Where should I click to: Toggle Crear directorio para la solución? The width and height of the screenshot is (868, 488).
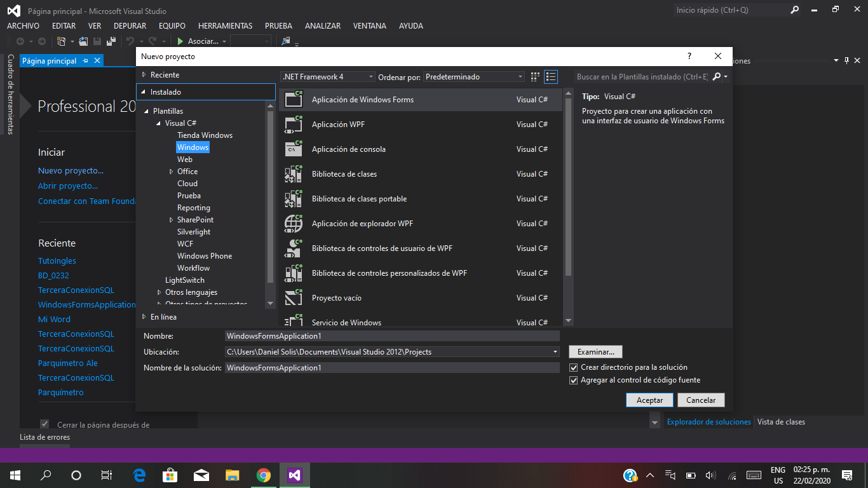573,368
